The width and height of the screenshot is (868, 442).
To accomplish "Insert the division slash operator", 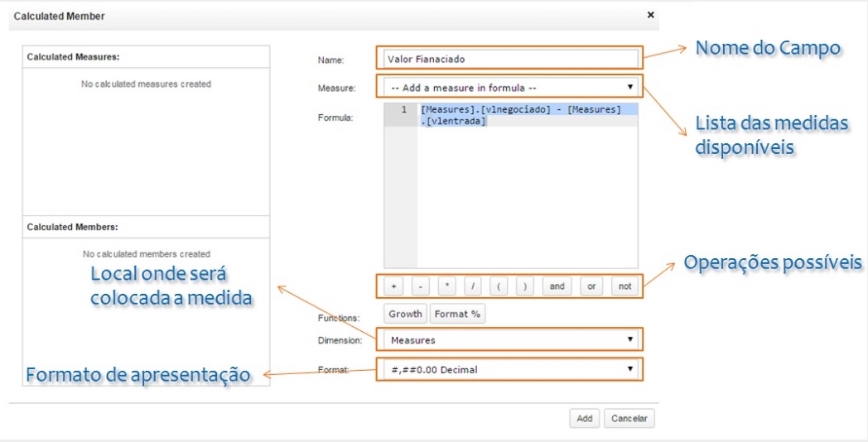I will pyautogui.click(x=473, y=286).
